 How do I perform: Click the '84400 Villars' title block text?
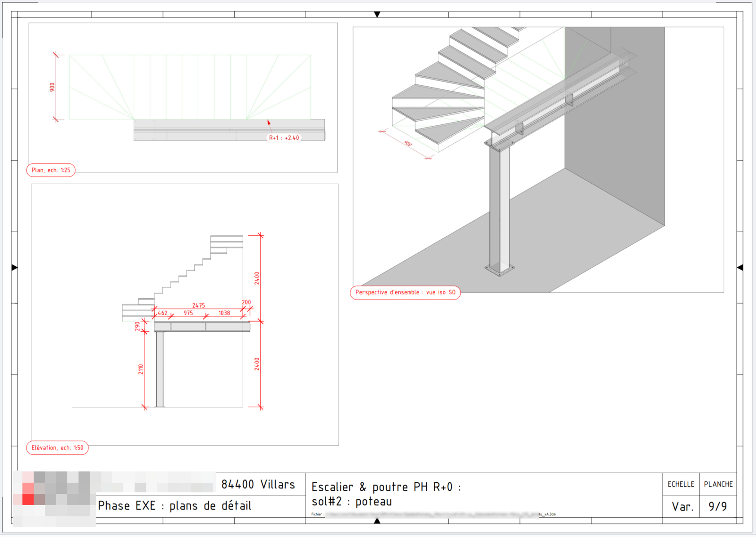[x=258, y=484]
